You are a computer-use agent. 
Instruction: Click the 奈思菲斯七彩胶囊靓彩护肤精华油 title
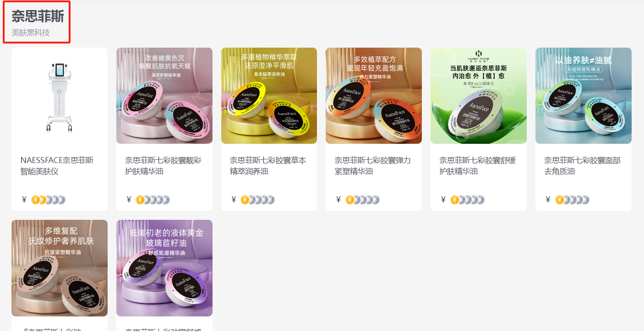(163, 166)
